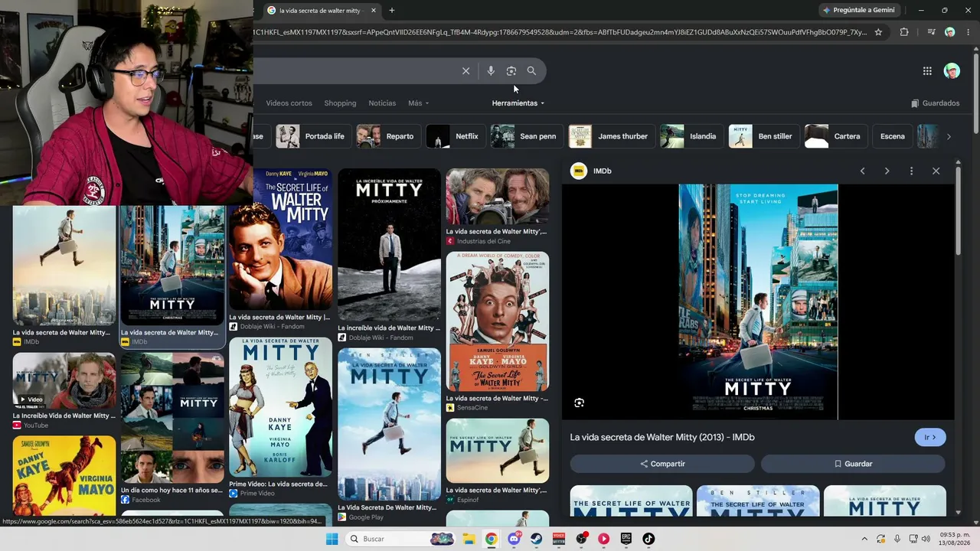Filter images by Sean penn chip
The image size is (980, 551).
527,136
